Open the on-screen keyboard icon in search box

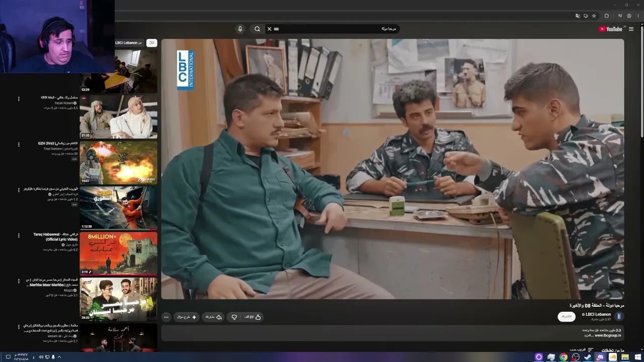coord(276,29)
